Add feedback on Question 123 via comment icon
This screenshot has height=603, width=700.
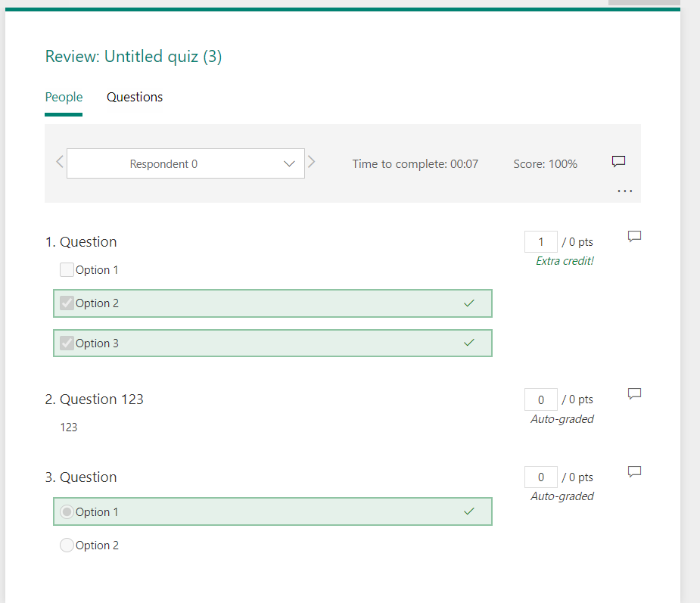click(x=633, y=393)
